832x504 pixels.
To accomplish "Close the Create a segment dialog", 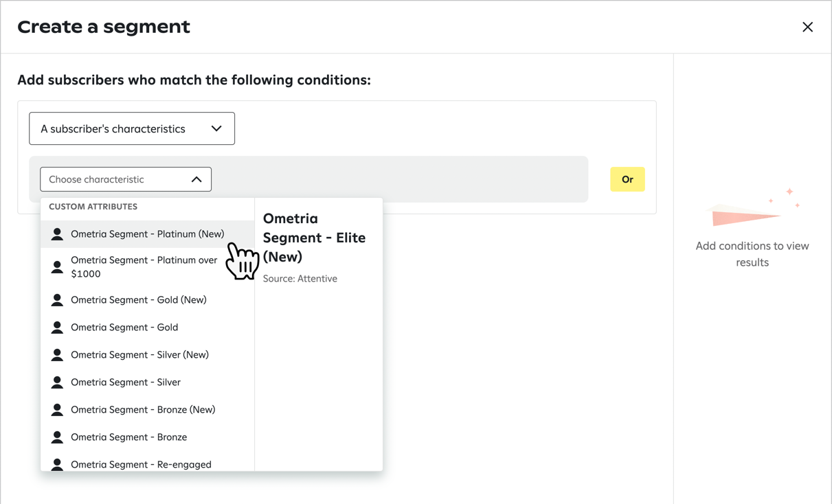I will tap(807, 27).
